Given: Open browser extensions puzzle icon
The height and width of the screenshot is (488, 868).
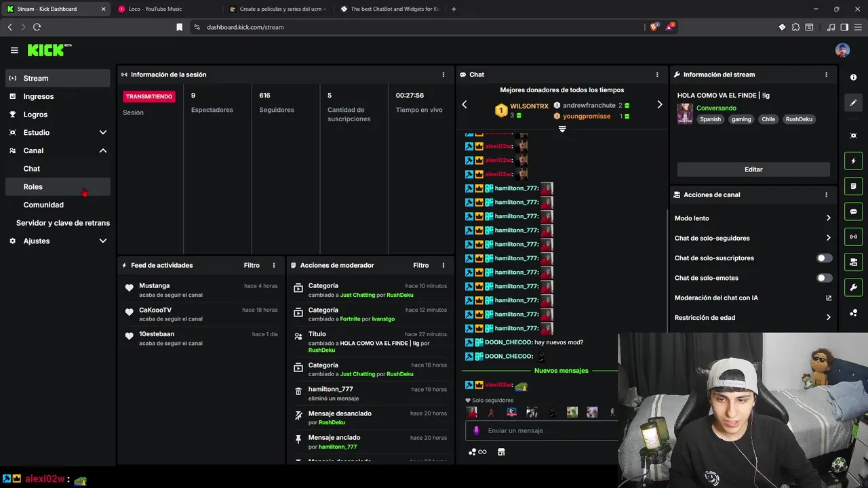Looking at the screenshot, I should (796, 27).
